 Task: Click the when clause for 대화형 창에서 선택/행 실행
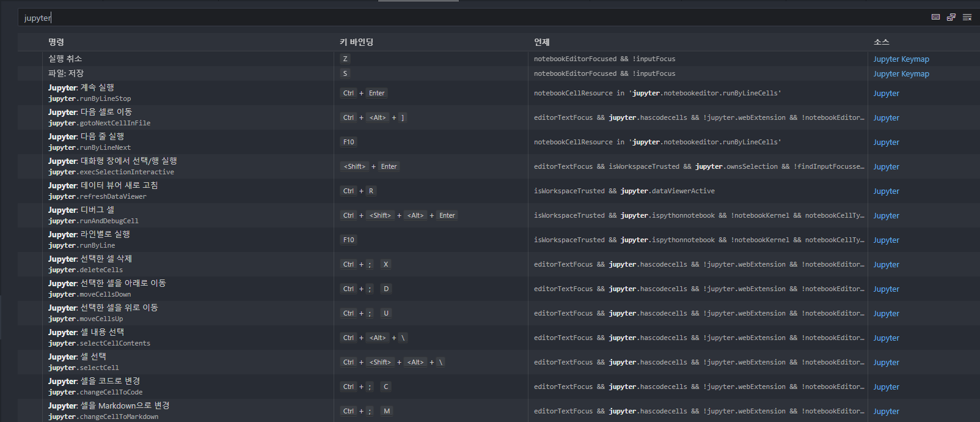click(x=699, y=166)
